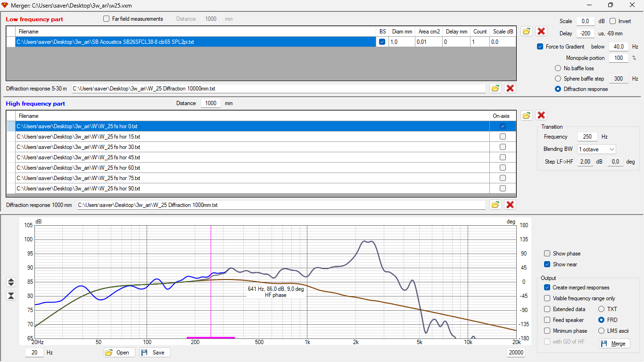Disable Show near checkbox
Viewport: 644px width, 362px height.
[547, 264]
